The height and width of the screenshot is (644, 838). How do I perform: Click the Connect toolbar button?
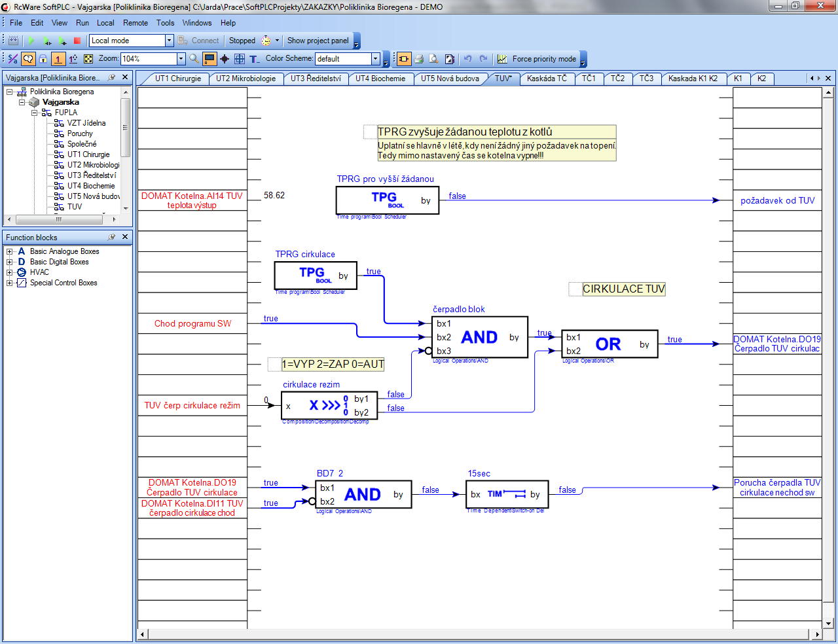click(x=199, y=41)
